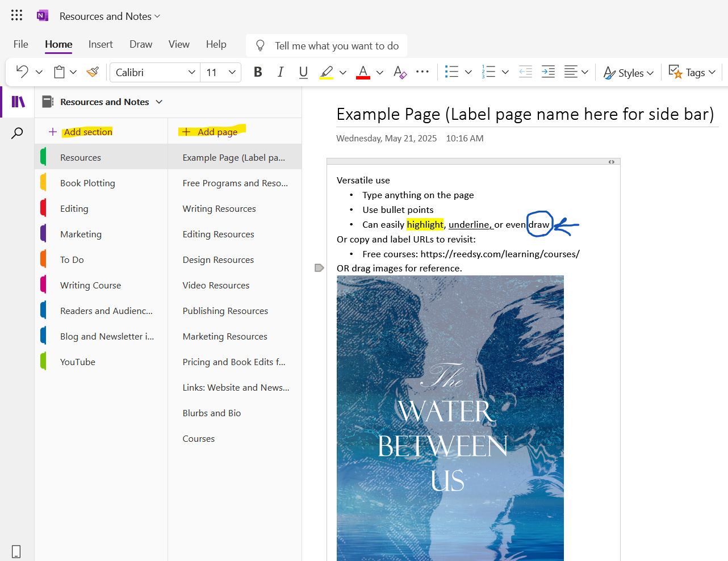The image size is (728, 561).
Task: Toggle bold formatting
Action: point(258,72)
